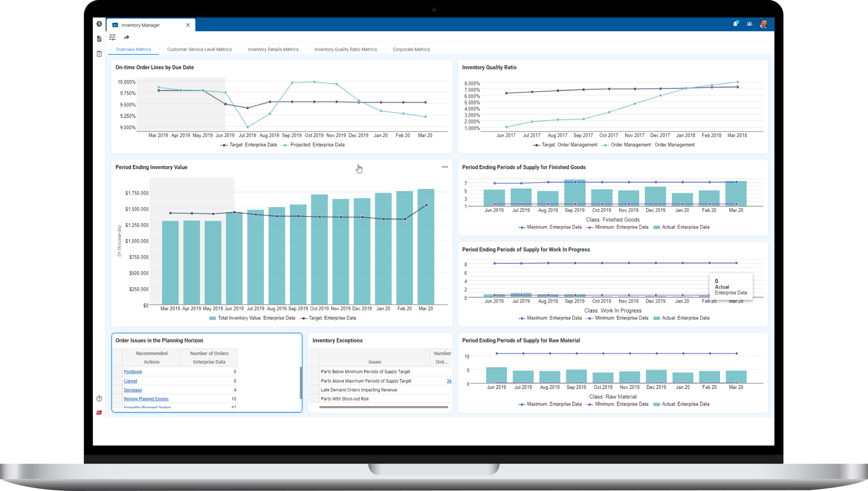Close the Inventory Manager tab
Screen dimensions: 868x491
click(x=188, y=25)
